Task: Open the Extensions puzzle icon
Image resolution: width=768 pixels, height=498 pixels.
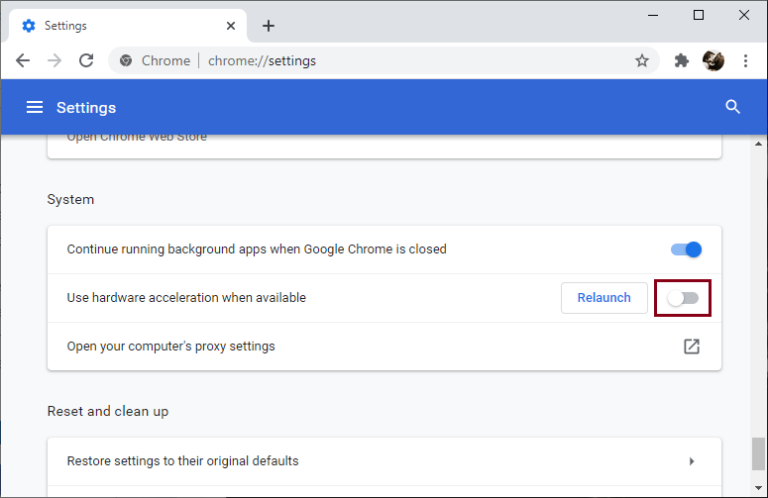Action: (682, 61)
